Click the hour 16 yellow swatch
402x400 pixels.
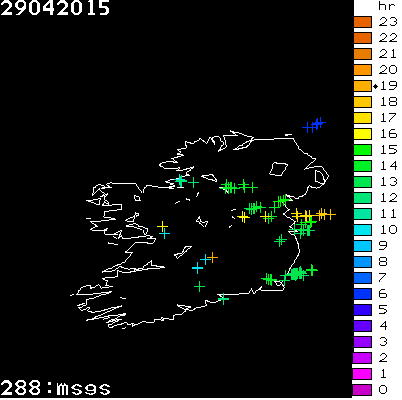[x=362, y=134]
